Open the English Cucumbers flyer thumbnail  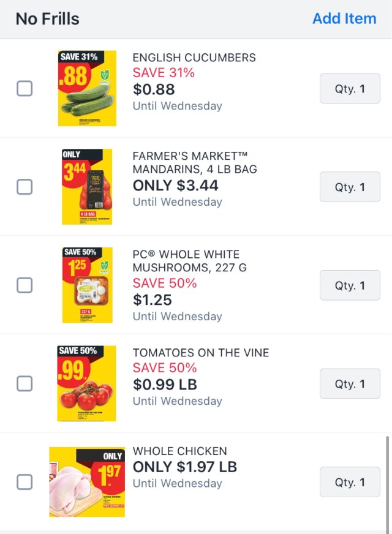click(87, 89)
